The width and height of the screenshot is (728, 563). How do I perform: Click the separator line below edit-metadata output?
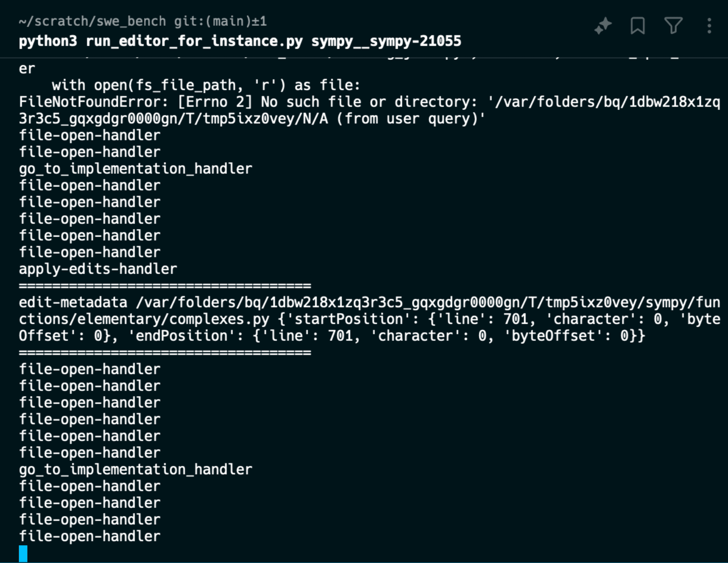165,353
